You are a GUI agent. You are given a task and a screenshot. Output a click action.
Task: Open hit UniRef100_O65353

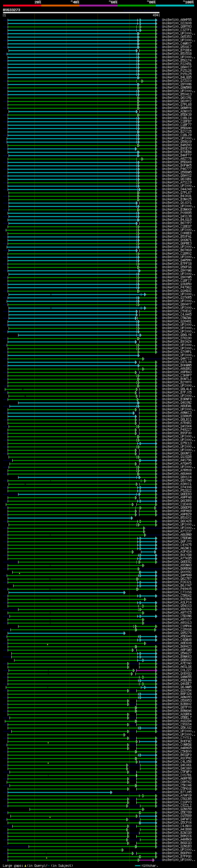[177, 37]
